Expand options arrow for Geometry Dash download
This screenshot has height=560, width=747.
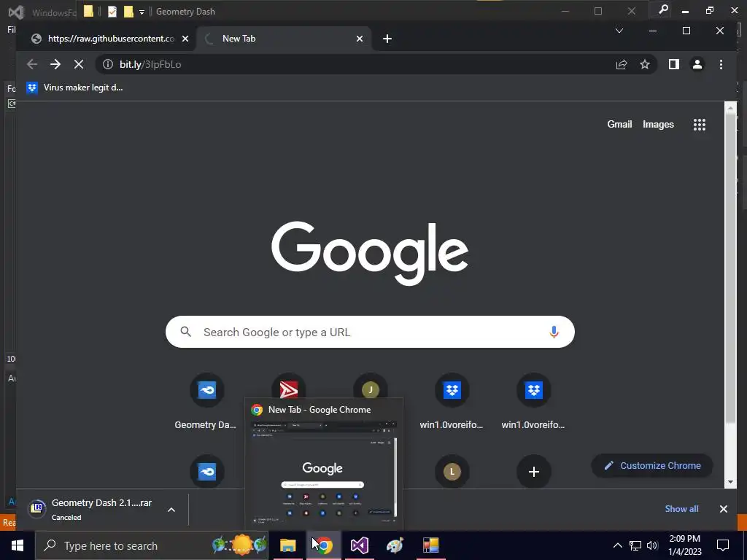(x=171, y=510)
